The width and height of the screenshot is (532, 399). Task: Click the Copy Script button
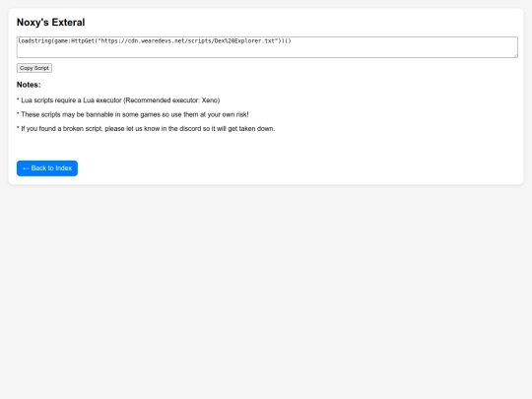click(34, 68)
